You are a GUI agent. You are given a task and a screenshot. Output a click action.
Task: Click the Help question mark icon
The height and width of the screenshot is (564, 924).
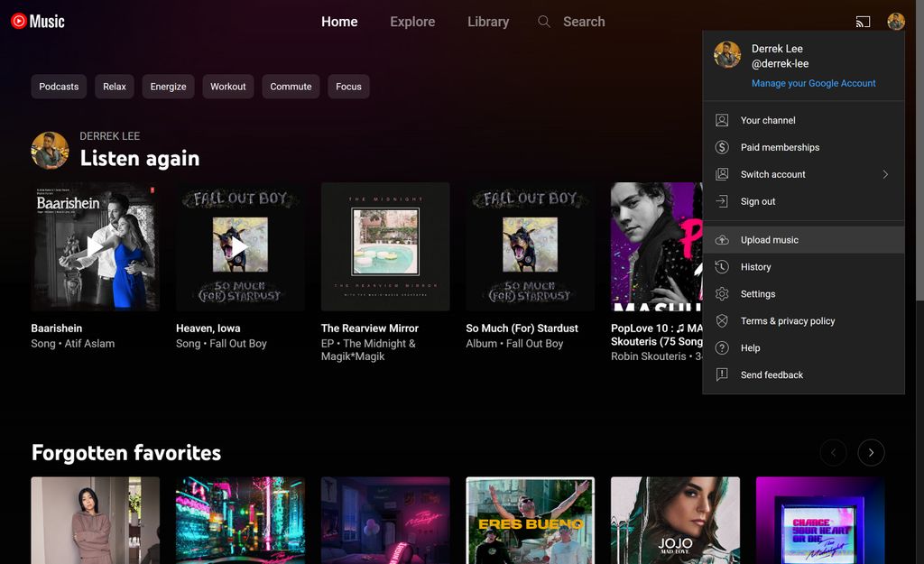[x=721, y=347]
